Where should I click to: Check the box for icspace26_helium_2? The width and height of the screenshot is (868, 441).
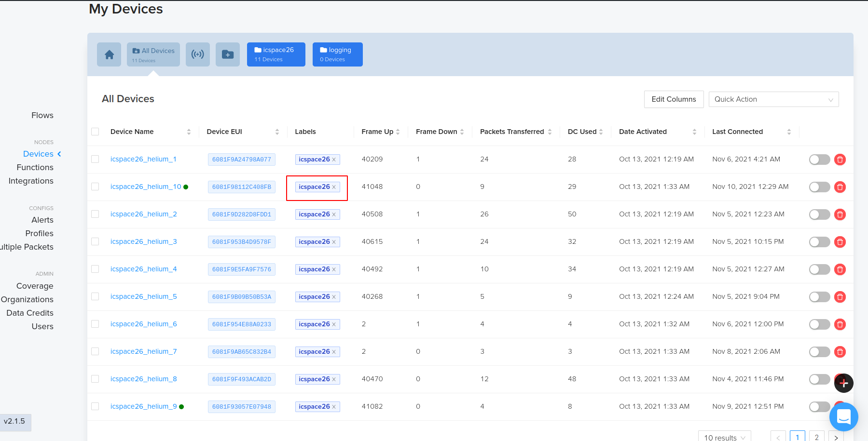coord(95,214)
